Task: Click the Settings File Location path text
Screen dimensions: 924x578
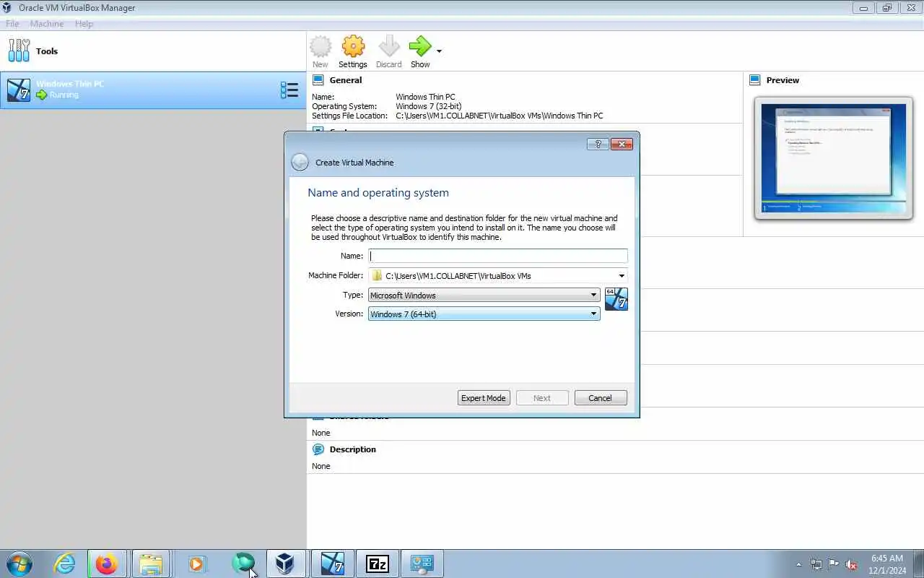Action: 500,116
